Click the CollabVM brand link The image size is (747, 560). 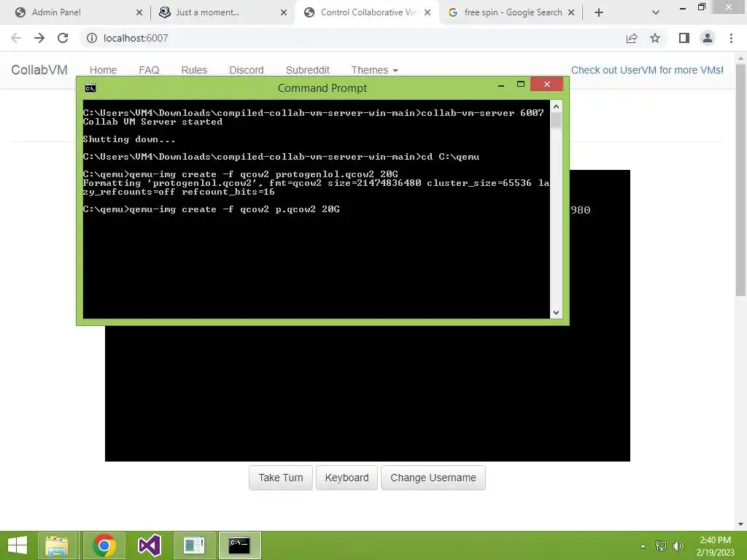[39, 70]
